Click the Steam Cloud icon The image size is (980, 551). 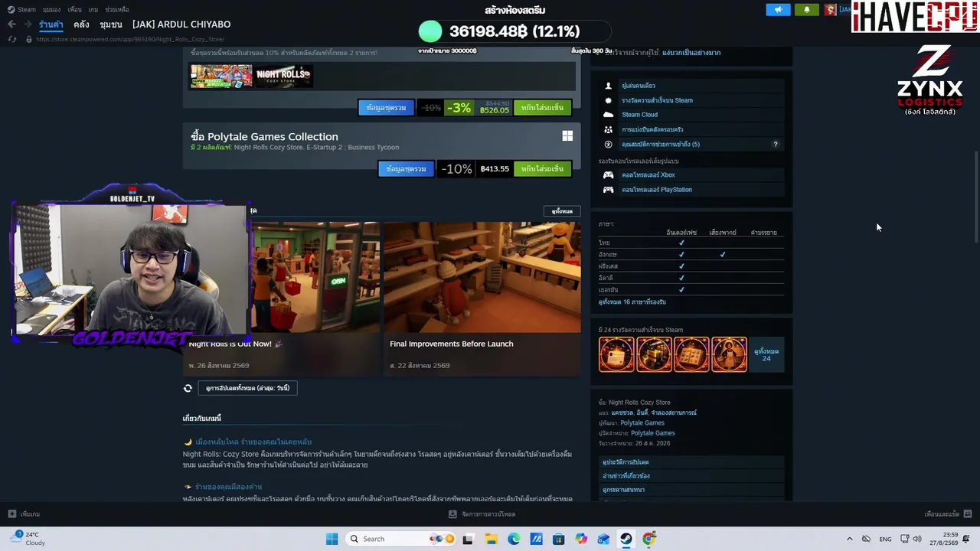[x=609, y=115]
